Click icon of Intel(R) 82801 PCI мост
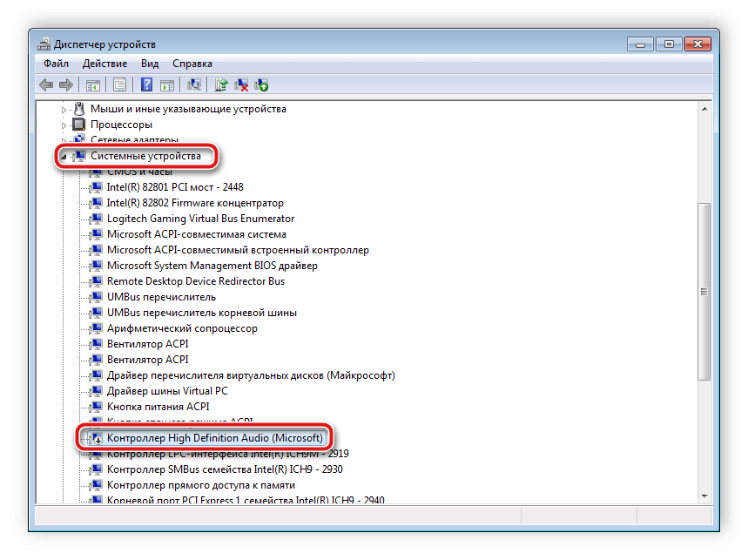 (x=96, y=187)
